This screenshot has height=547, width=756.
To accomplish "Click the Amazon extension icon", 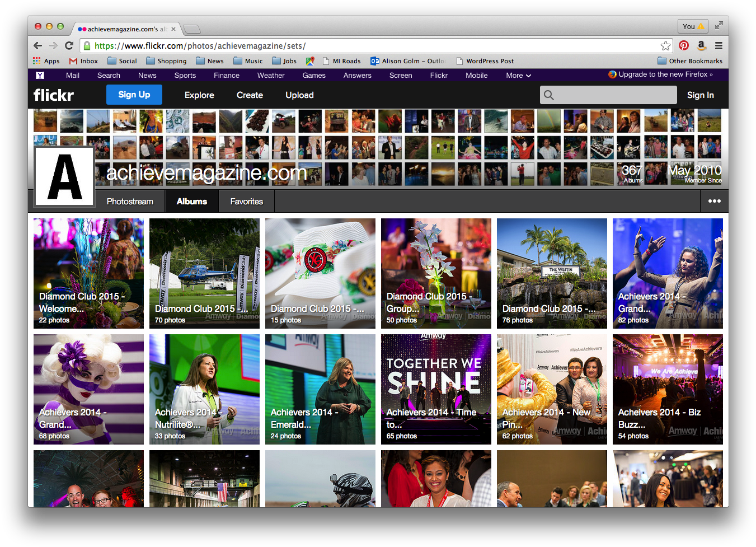I will 701,46.
